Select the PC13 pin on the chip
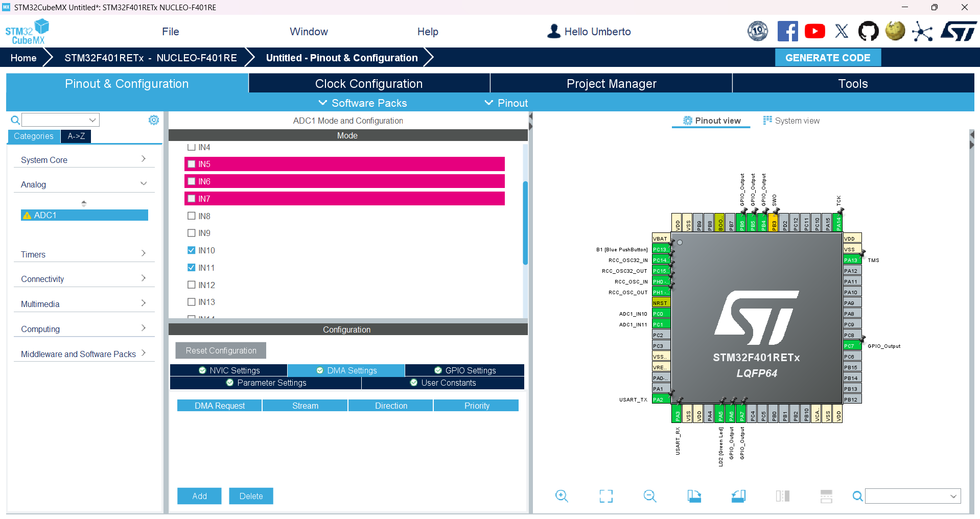Screen dimensions: 980x519 coord(661,249)
